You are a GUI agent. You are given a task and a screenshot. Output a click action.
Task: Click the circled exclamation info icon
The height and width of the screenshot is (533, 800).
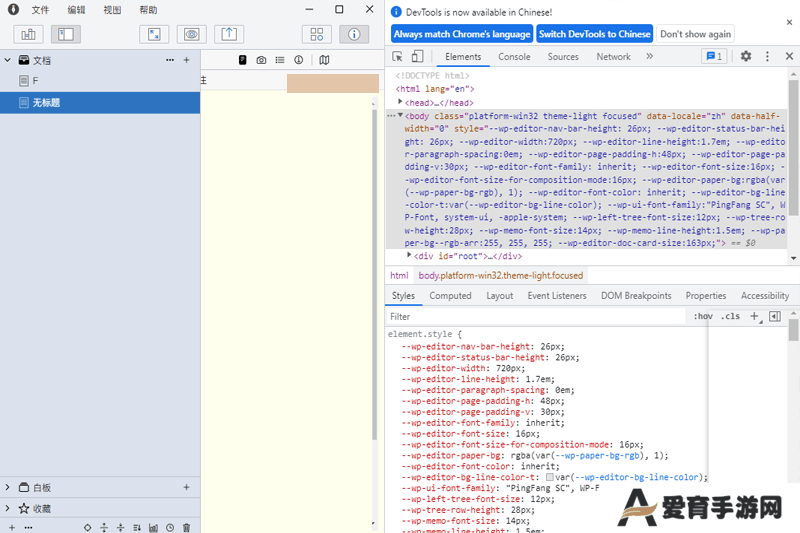click(x=299, y=60)
